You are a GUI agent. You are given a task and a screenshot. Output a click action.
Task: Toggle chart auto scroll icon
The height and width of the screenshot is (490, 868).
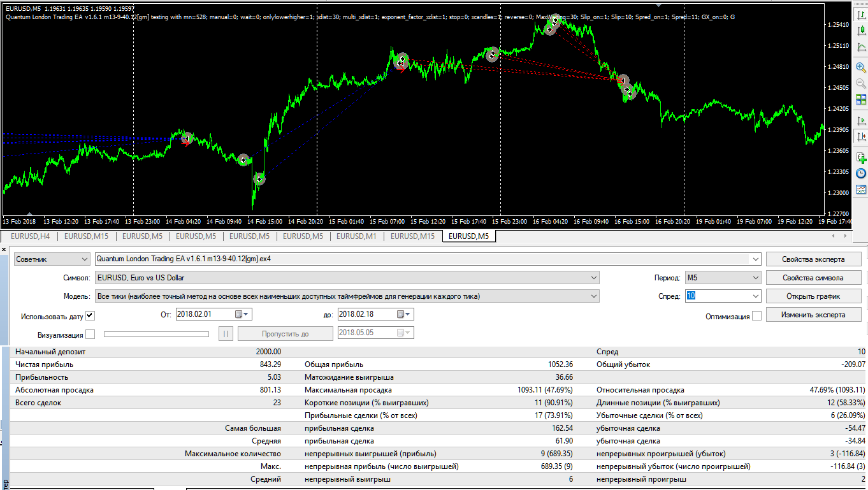click(x=861, y=120)
